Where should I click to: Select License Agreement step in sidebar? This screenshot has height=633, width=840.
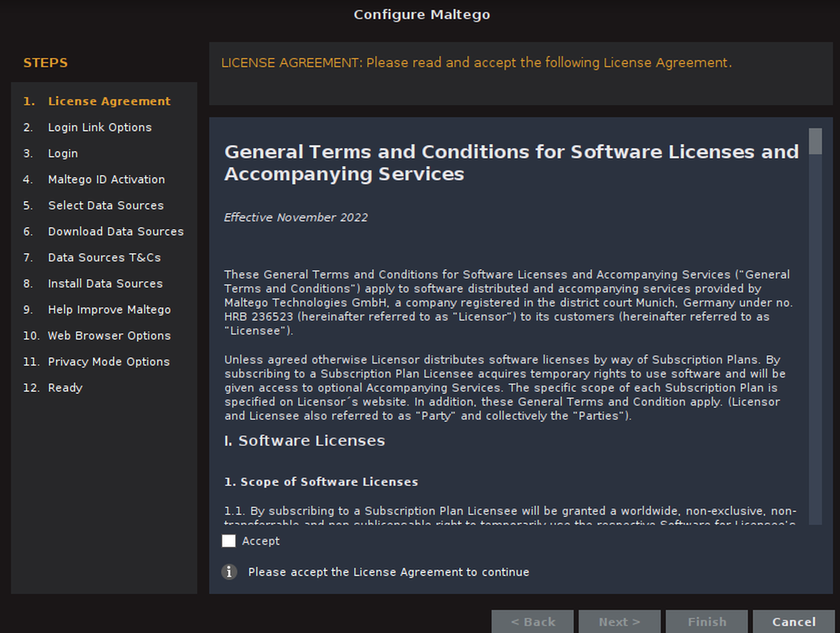[109, 101]
